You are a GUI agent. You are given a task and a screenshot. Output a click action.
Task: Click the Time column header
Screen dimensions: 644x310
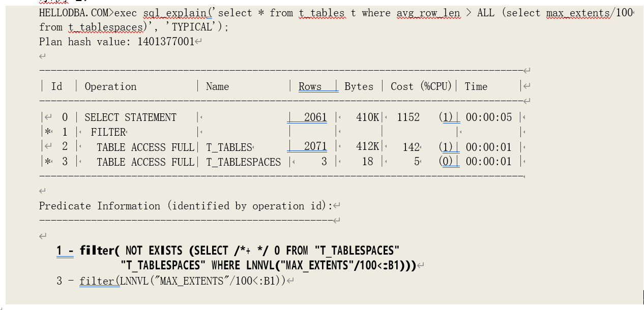[476, 86]
